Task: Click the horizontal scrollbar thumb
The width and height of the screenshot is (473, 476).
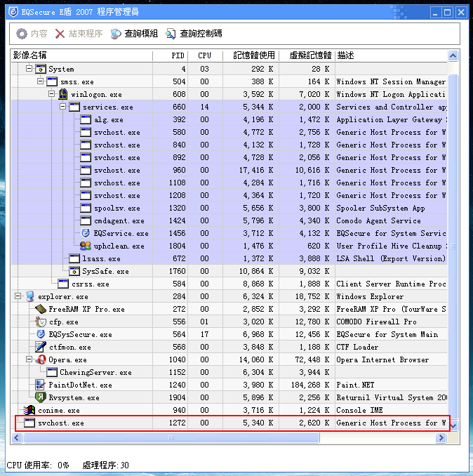Action: 171,438
